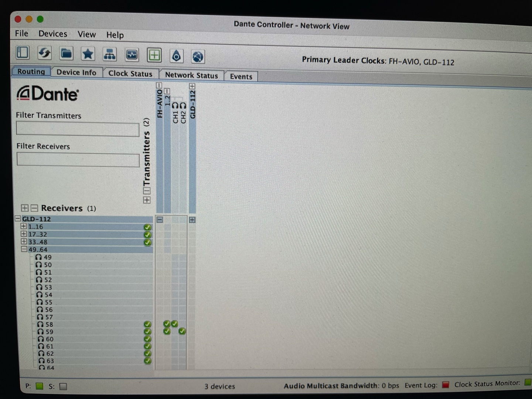The width and height of the screenshot is (532, 399).
Task: Click the headphone icon for receiver channel 53
Action: tap(39, 287)
